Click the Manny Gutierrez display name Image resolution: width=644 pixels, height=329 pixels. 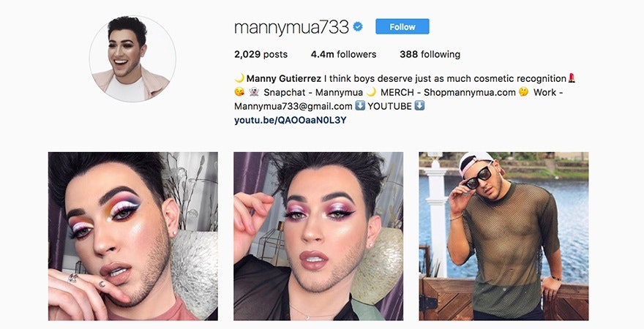coord(284,78)
